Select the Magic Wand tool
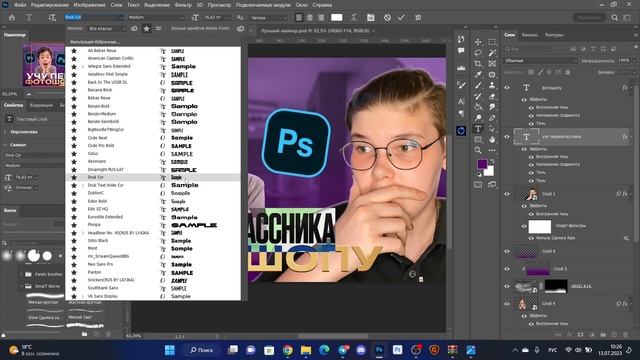This screenshot has height=360, width=640. point(492,53)
